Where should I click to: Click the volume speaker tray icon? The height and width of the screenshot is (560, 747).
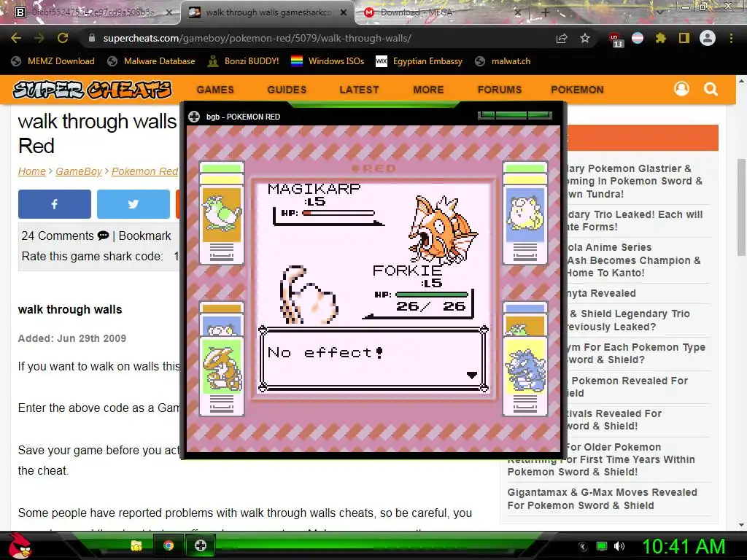pyautogui.click(x=619, y=546)
